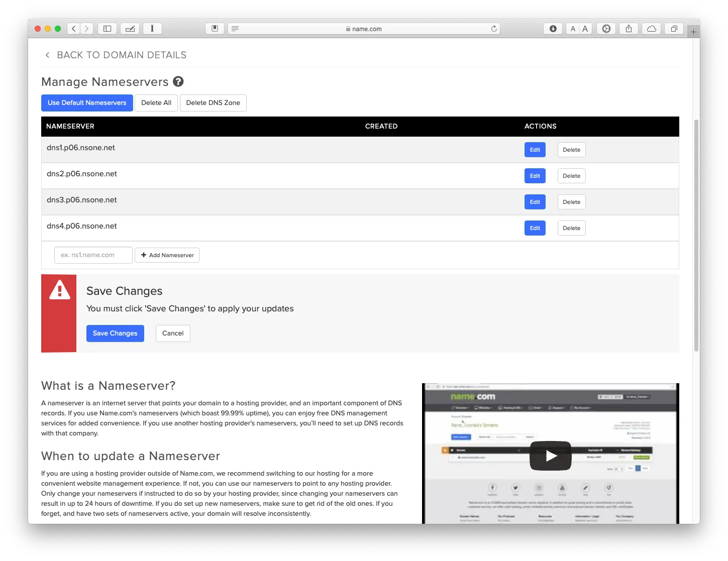This screenshot has width=728, height=561.
Task: Click the When to update a Nameserver heading
Action: click(x=131, y=456)
